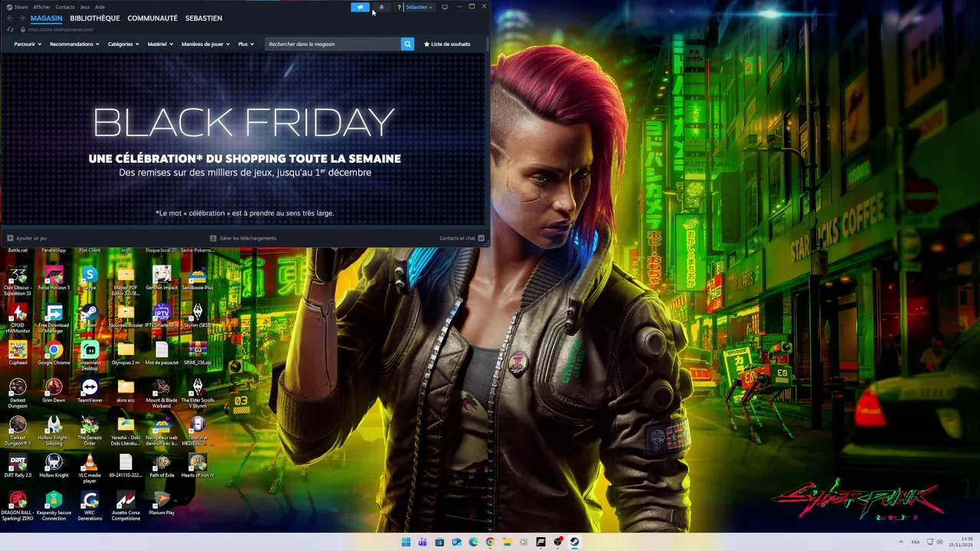This screenshot has width=980, height=551.
Task: Enter Big Picture mode via monitor icon
Action: [x=444, y=7]
